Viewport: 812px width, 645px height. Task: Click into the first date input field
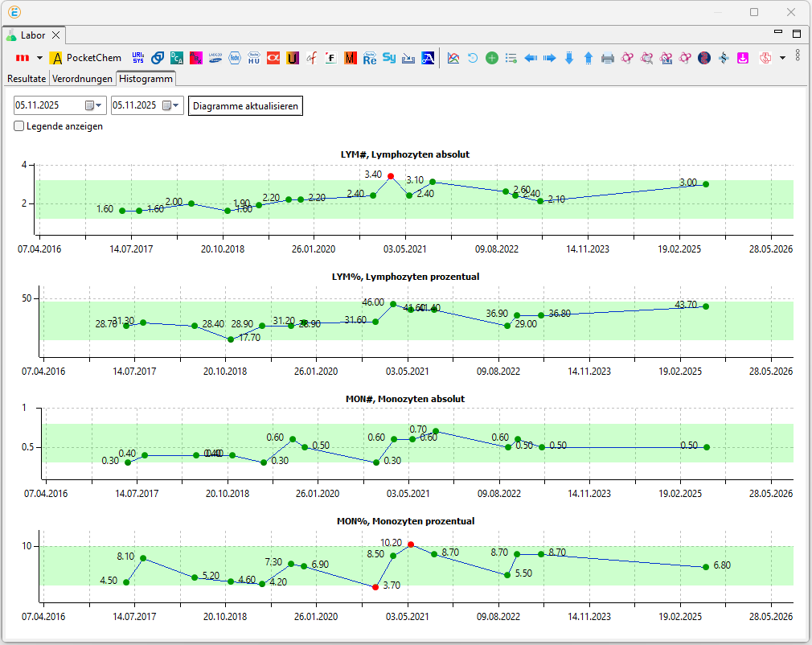click(48, 105)
